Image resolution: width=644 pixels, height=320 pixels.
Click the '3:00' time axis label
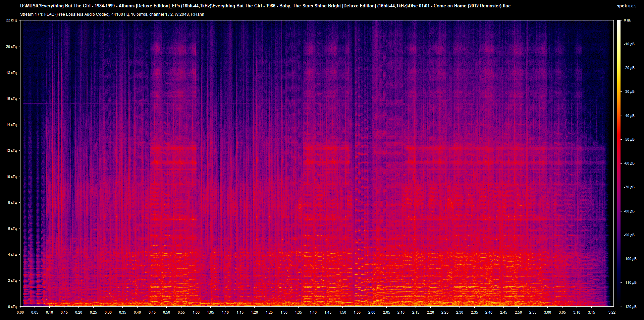coord(547,312)
